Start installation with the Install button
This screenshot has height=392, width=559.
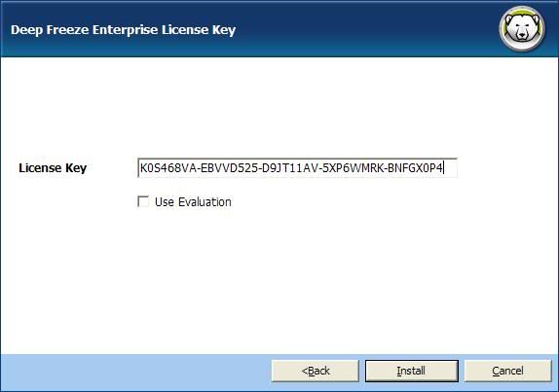[411, 371]
